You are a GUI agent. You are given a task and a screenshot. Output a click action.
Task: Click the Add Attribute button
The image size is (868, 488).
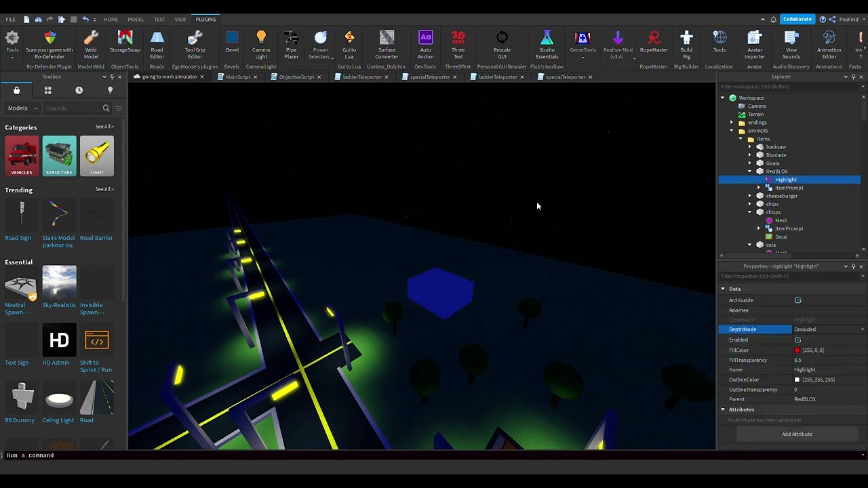797,434
